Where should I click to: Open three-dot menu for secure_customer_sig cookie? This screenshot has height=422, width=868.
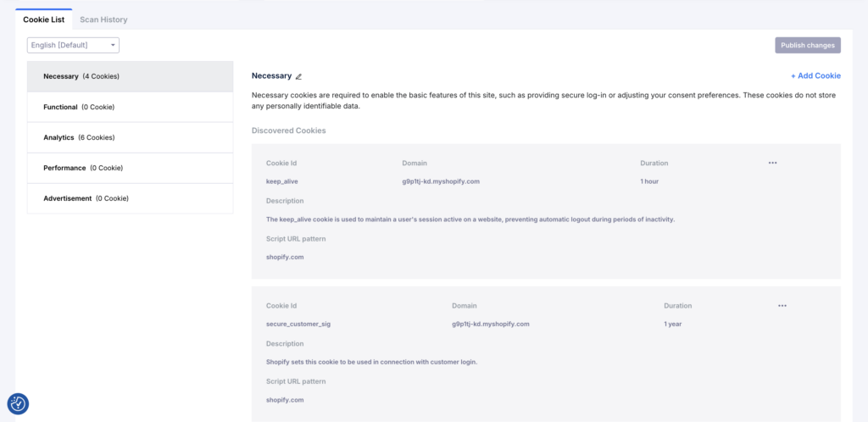click(x=782, y=306)
